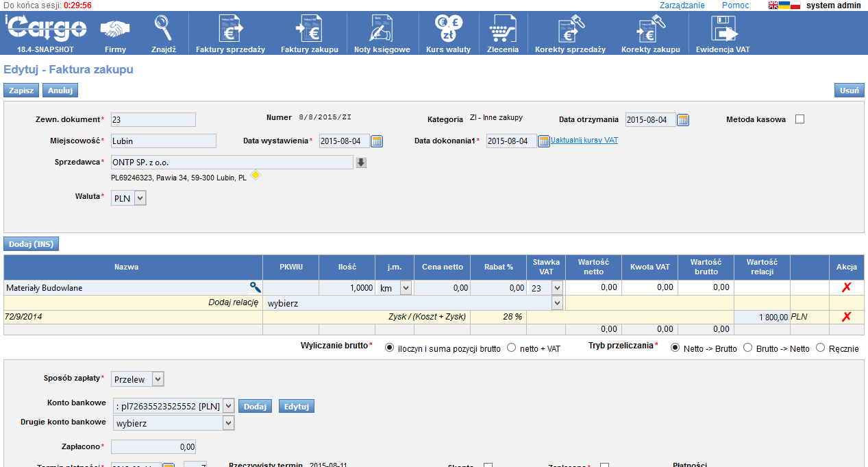Click Uaktualnij kursy VAT link
The width and height of the screenshot is (868, 467).
click(x=584, y=140)
